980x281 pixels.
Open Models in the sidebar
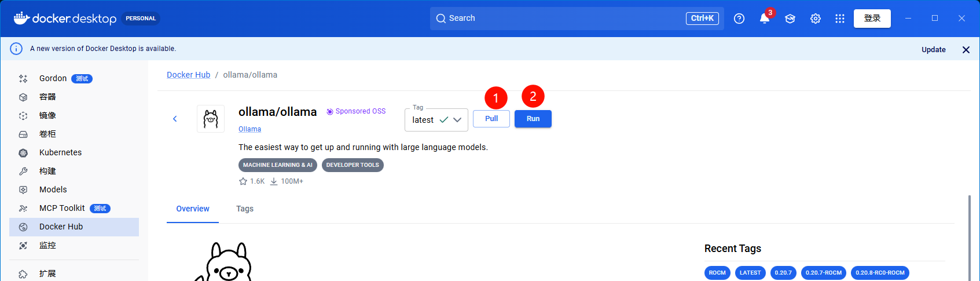click(74, 190)
